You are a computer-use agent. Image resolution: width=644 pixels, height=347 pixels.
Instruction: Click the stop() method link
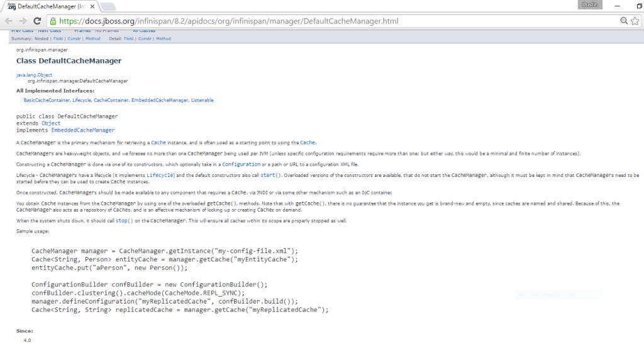pos(125,221)
